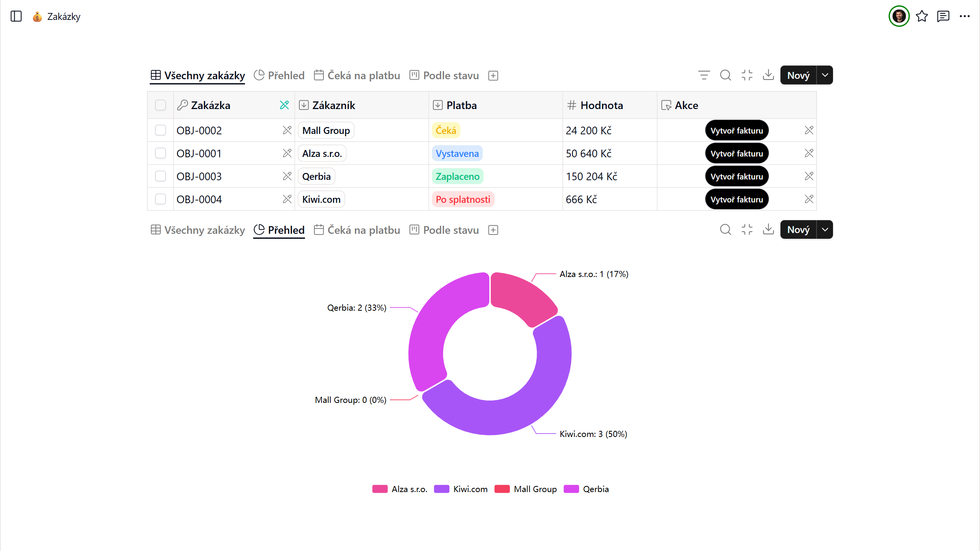Change the Alza s.r.o. customer select value

(x=322, y=153)
